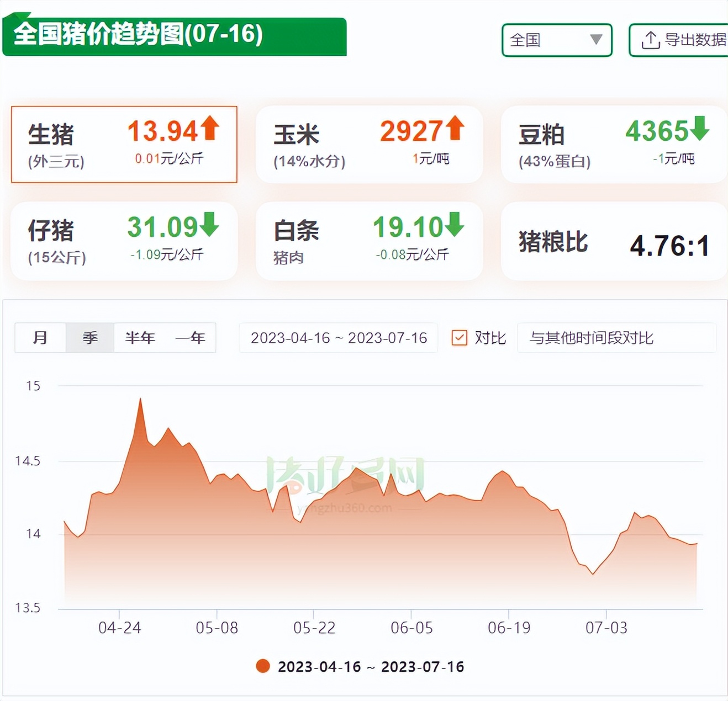
Task: Click the 导出数据 export button
Action: pyautogui.click(x=679, y=40)
